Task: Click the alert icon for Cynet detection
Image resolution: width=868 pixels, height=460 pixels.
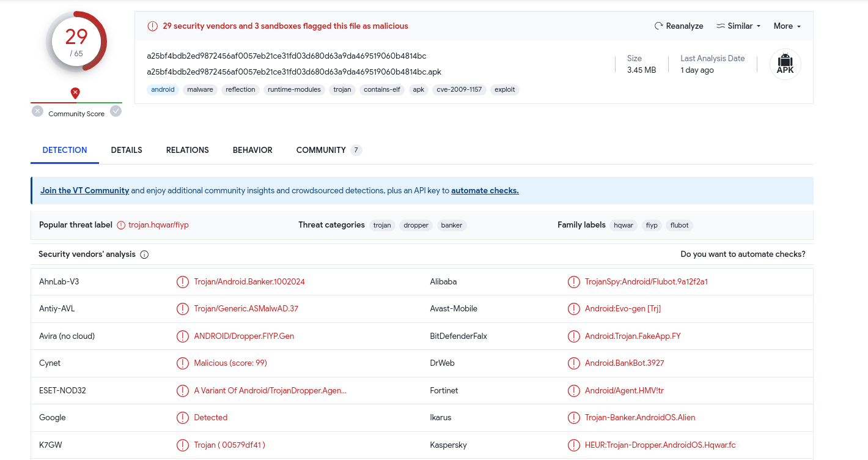Action: tap(182, 363)
